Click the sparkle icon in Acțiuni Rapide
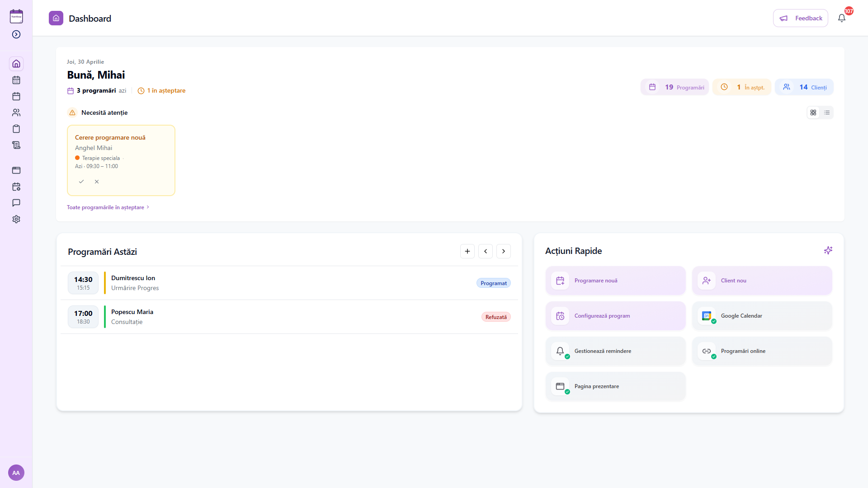 point(828,250)
